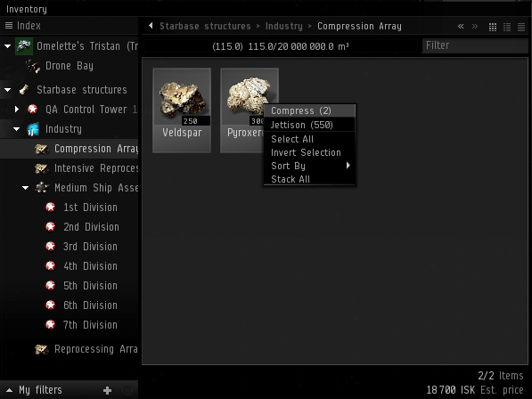The width and height of the screenshot is (532, 399).
Task: Click the My filters label
Action: coord(40,390)
